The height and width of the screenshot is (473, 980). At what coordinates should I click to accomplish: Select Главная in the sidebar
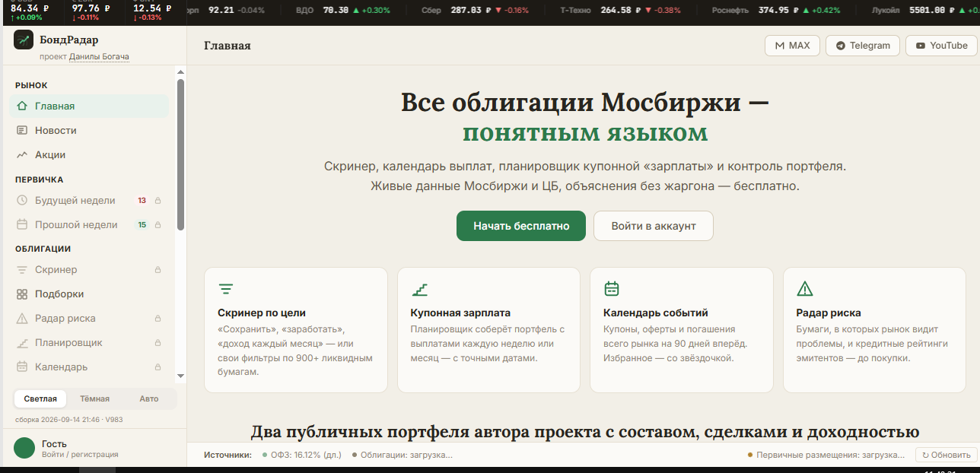tap(89, 106)
